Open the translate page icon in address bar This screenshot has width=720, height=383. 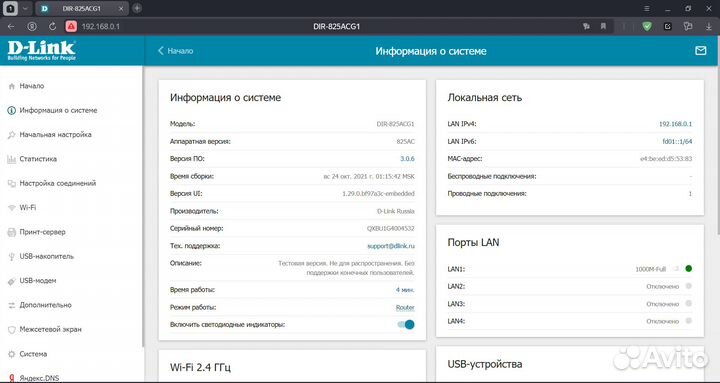coord(586,27)
